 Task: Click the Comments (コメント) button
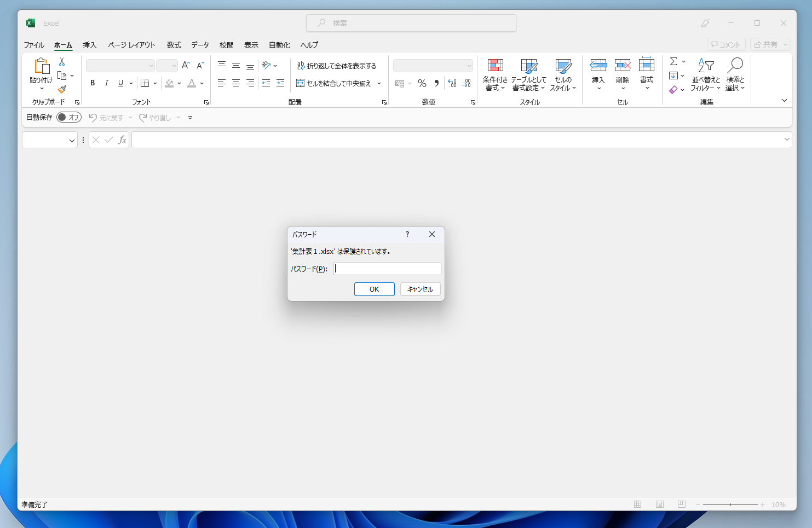pyautogui.click(x=726, y=44)
